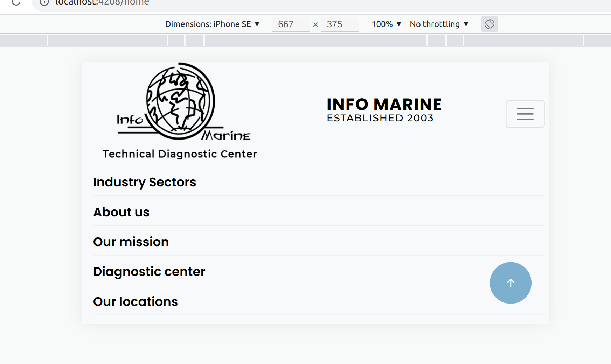Toggle the hamburger navigation menu
Image resolution: width=611 pixels, height=364 pixels.
[x=525, y=114]
